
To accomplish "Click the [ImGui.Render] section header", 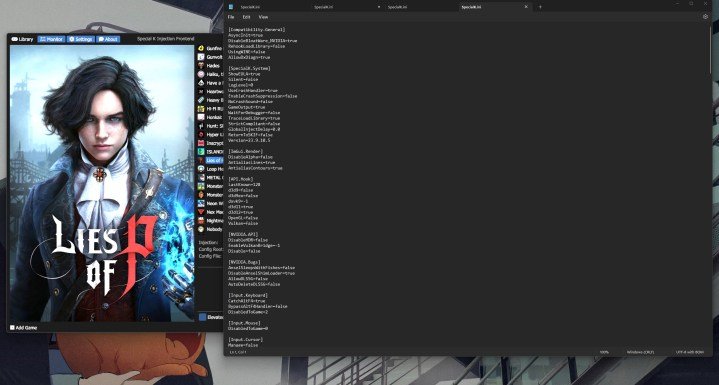I will (245, 151).
